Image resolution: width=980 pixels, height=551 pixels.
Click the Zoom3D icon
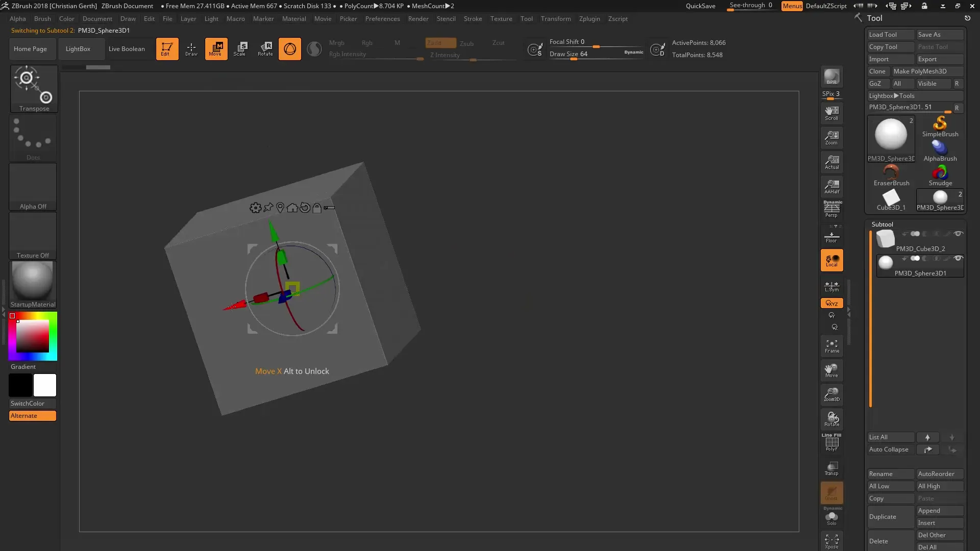click(831, 394)
